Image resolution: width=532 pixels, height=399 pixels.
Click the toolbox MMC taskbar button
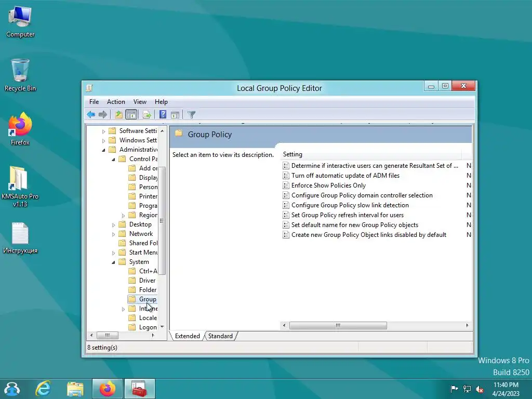coord(139,389)
